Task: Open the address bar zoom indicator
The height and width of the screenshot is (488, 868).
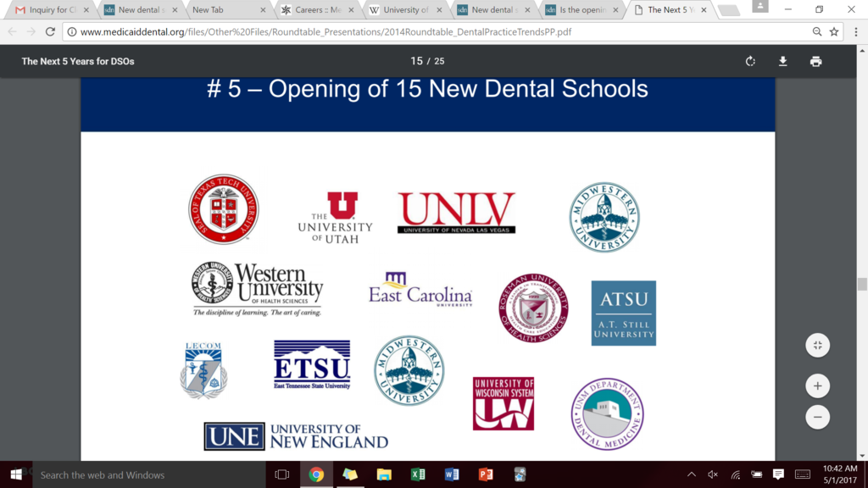Action: coord(817,31)
